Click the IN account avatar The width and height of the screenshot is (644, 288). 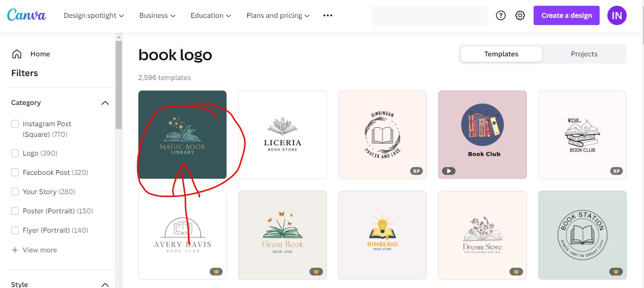click(617, 15)
